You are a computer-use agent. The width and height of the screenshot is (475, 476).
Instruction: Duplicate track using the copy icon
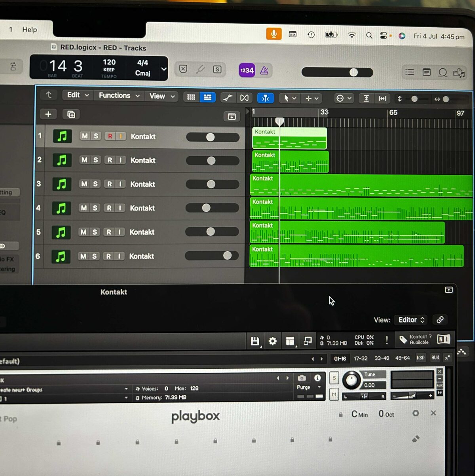click(71, 114)
